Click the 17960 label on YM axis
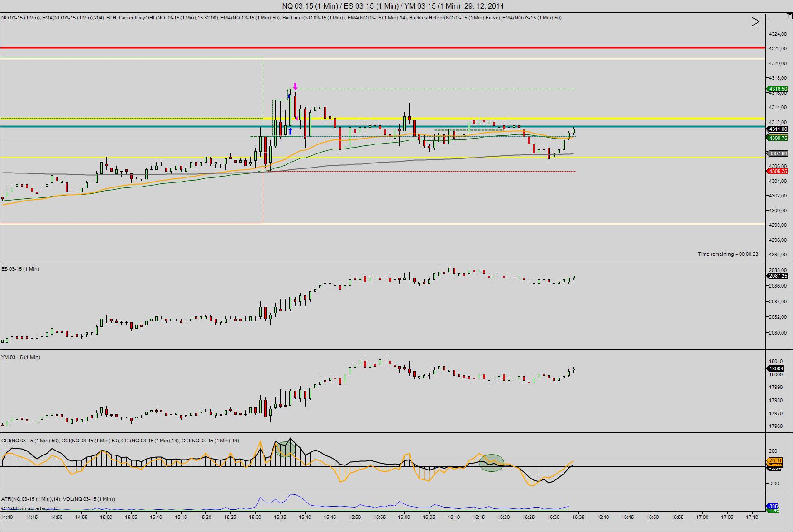This screenshot has height=532, width=793. tap(776, 426)
